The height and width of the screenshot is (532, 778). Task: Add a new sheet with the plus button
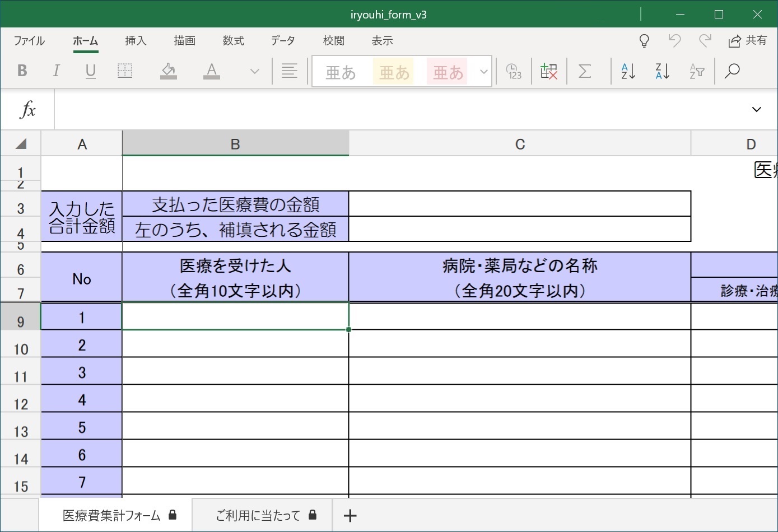350,515
